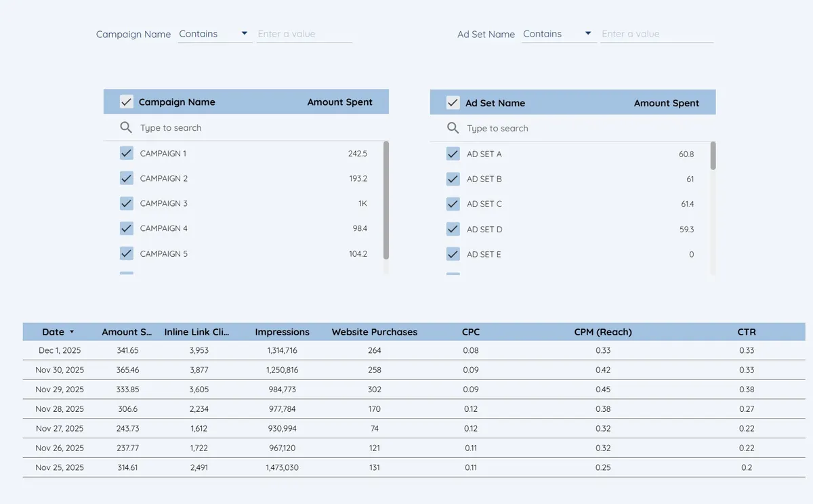
Task: Sort the table by the Impressions column
Action: (x=283, y=332)
